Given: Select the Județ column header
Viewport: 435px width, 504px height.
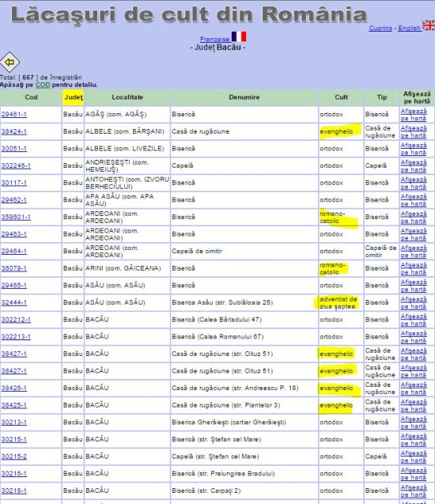Looking at the screenshot, I should [x=73, y=97].
